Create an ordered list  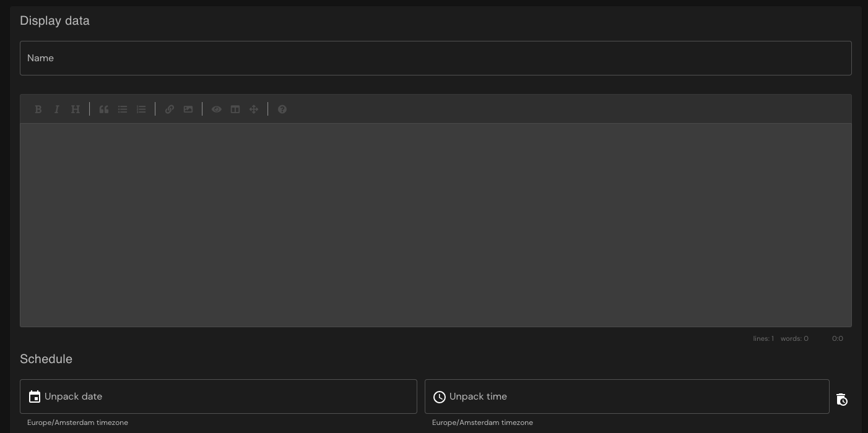141,109
